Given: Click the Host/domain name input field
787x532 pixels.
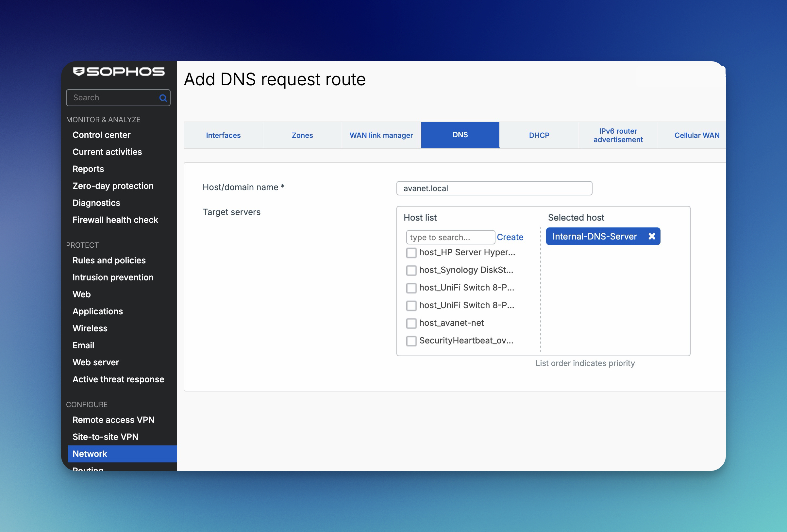Looking at the screenshot, I should pos(494,188).
